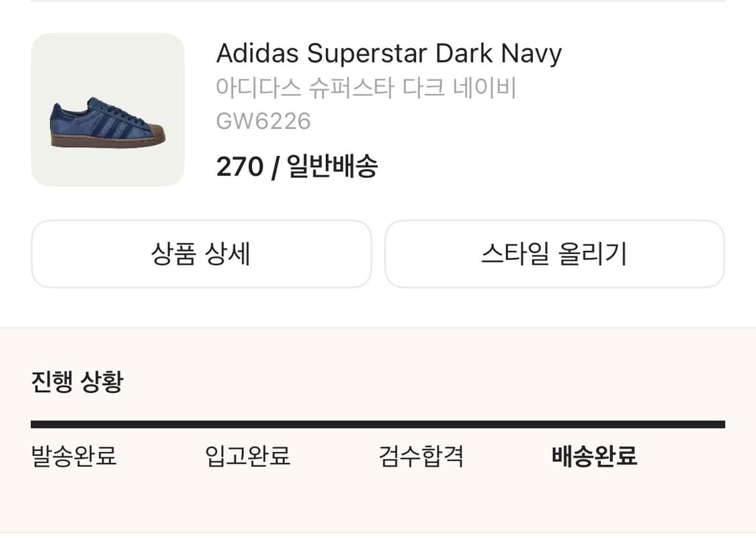Image resolution: width=756 pixels, height=538 pixels.
Task: Click the 스타일 올리기 button
Action: [x=554, y=254]
